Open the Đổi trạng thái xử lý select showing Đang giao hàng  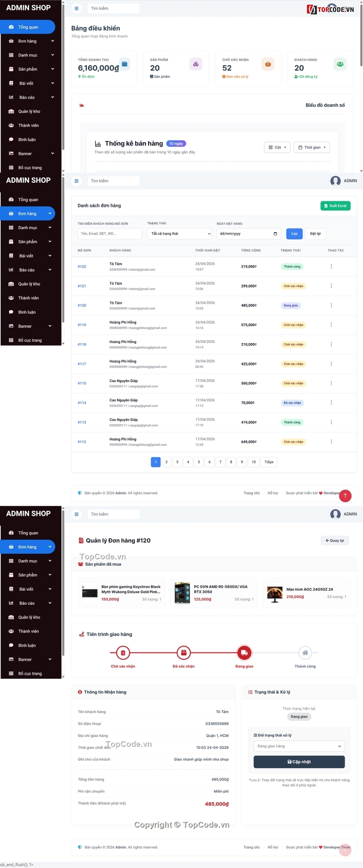299,746
